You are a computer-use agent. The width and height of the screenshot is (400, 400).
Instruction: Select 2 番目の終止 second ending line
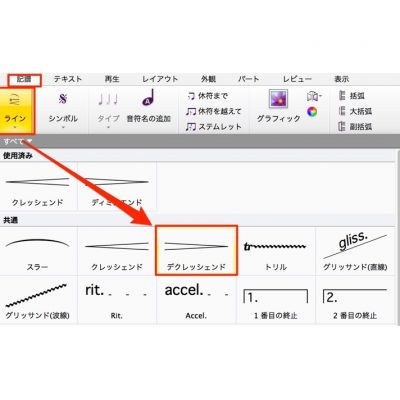pyautogui.click(x=355, y=300)
